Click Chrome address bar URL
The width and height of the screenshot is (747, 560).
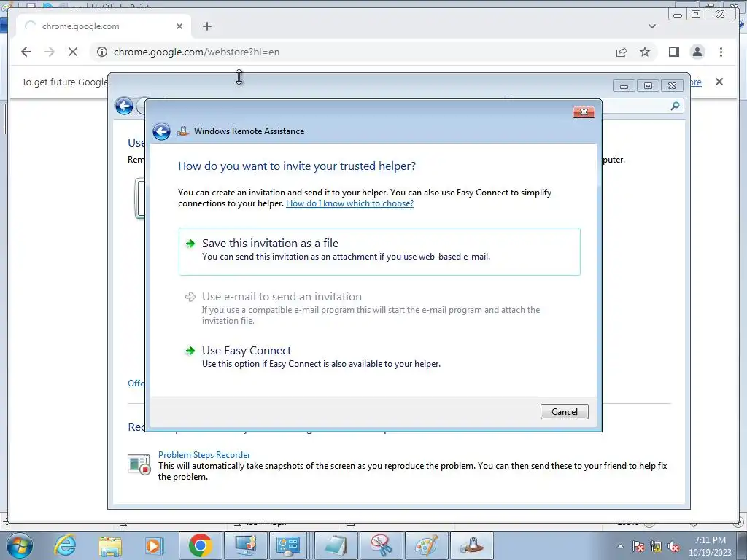[x=197, y=52]
